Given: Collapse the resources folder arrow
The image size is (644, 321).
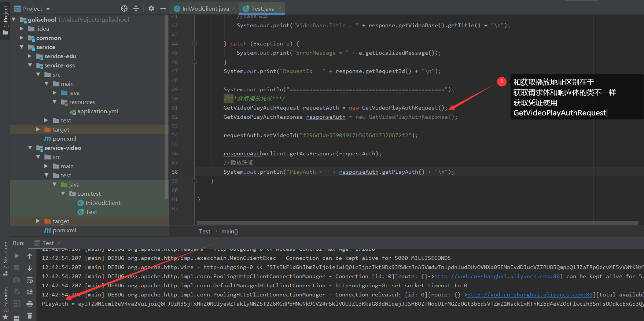Looking at the screenshot, I should (55, 102).
